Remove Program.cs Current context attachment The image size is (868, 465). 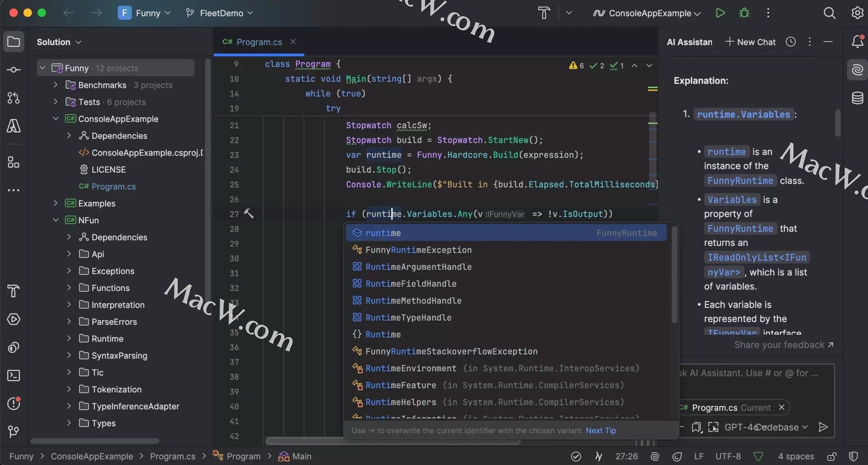(x=782, y=408)
